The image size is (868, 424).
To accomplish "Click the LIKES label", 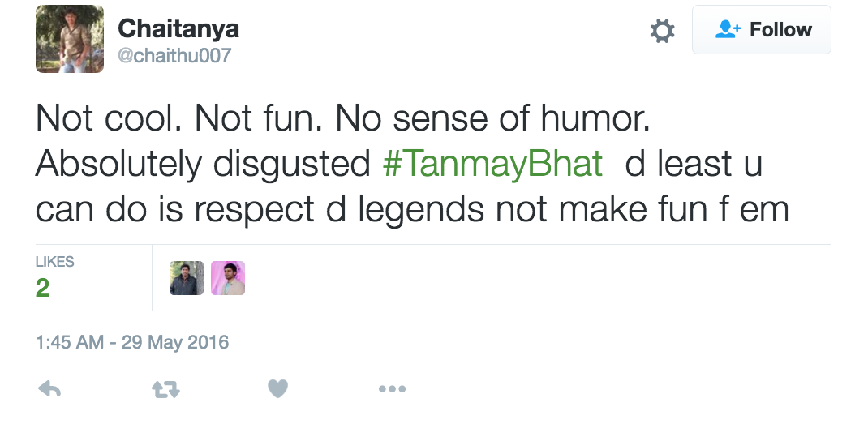I will (x=55, y=262).
